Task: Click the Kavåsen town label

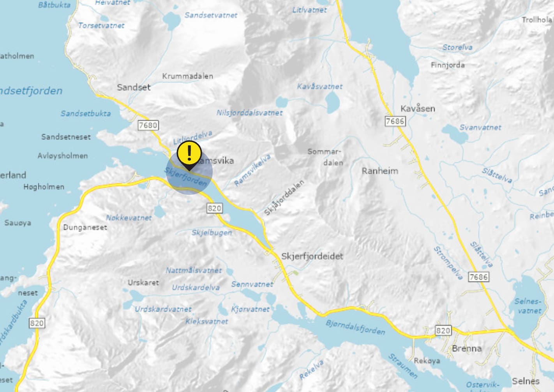Action: coord(418,108)
